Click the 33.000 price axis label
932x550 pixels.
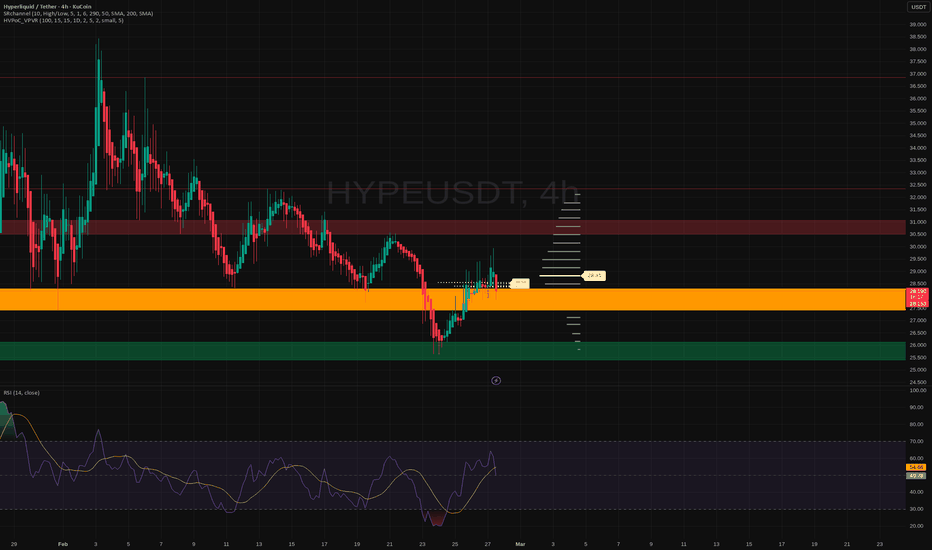(x=917, y=172)
